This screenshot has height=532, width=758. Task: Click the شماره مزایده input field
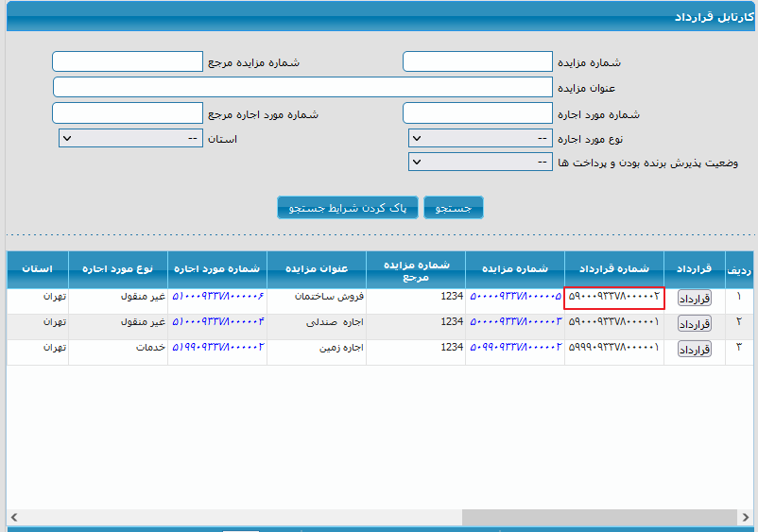[x=477, y=61]
